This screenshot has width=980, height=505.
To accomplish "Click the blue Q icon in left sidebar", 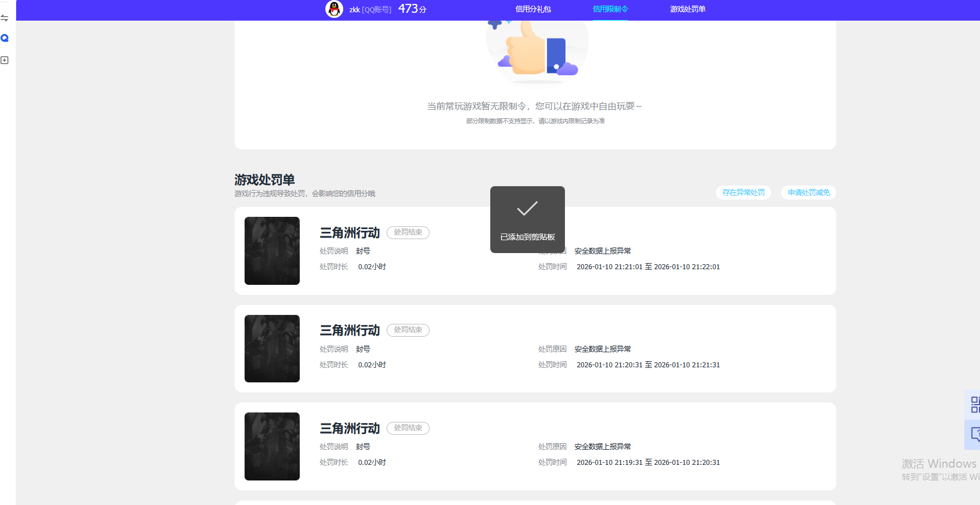I will [x=4, y=38].
